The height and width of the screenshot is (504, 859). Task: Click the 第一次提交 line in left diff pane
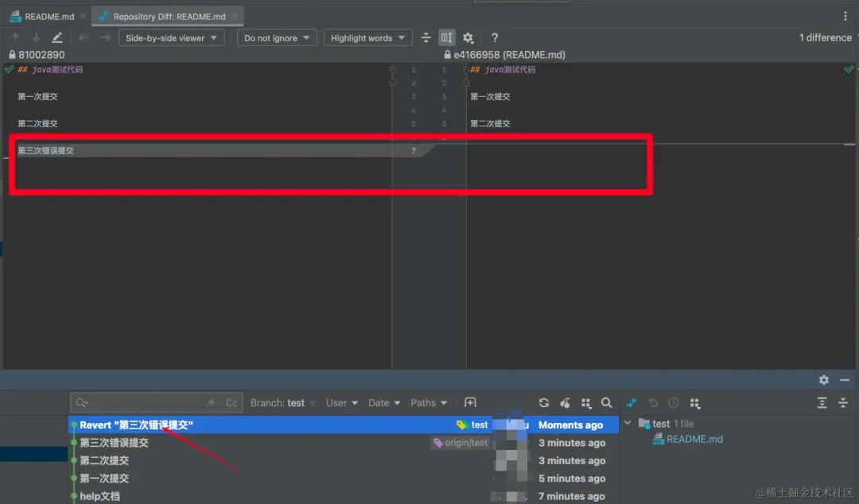click(38, 96)
